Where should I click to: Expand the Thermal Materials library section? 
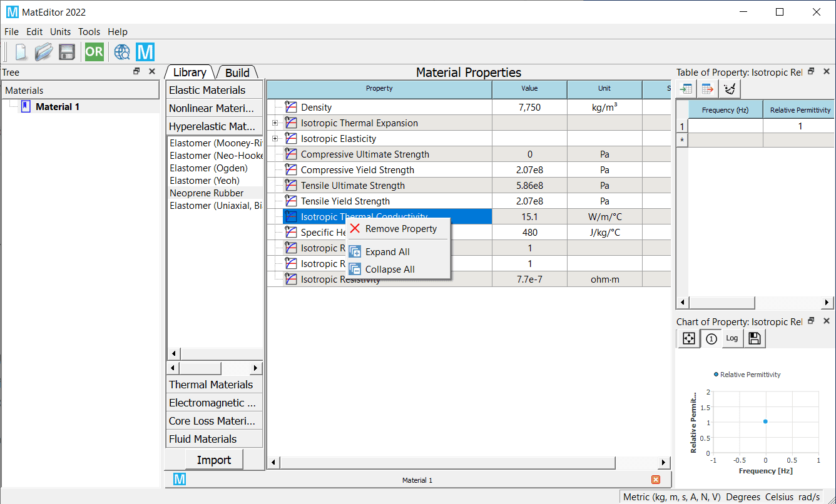[x=215, y=385]
